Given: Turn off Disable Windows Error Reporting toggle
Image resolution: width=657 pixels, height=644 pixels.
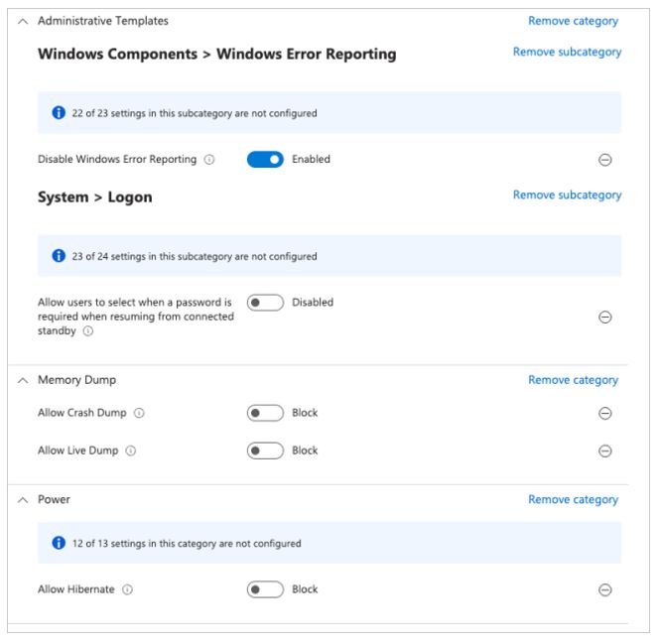Looking at the screenshot, I should point(265,160).
